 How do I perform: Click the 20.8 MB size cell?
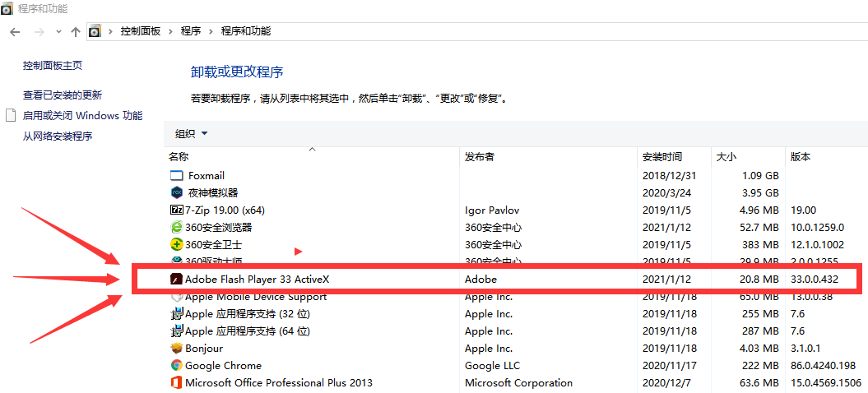click(x=759, y=280)
